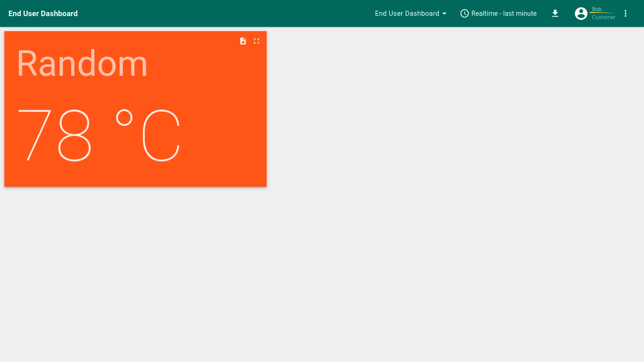The width and height of the screenshot is (644, 362).
Task: Click the Random widget title
Action: tap(82, 63)
